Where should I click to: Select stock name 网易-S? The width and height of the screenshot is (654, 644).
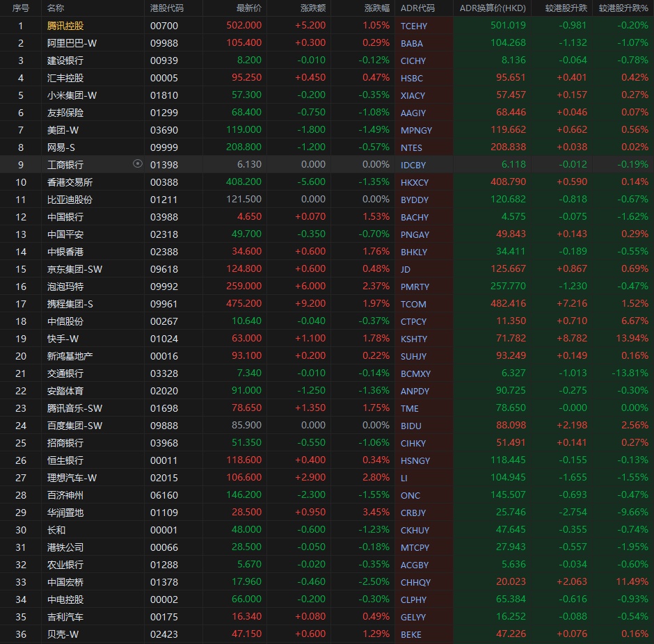pyautogui.click(x=61, y=147)
